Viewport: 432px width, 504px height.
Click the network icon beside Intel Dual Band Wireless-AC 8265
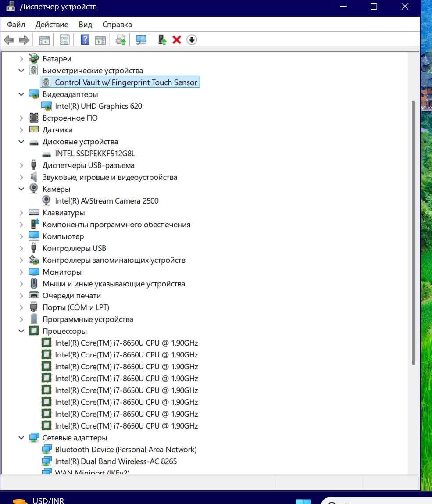(46, 461)
